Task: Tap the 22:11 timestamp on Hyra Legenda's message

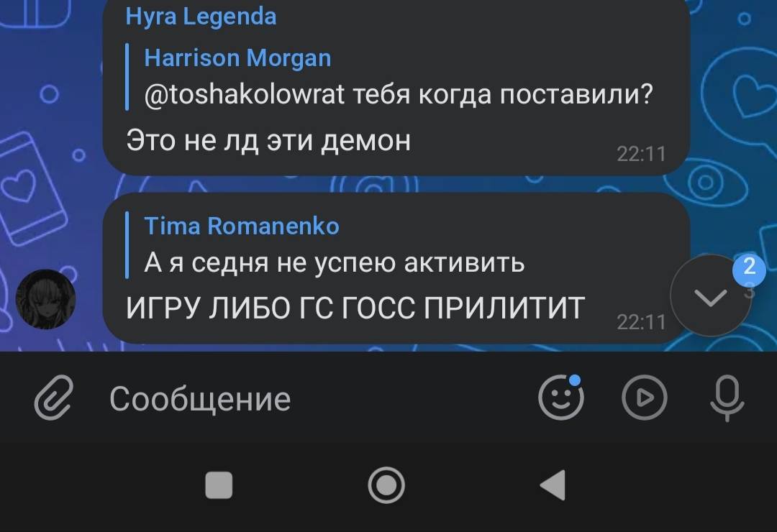Action: coord(641,154)
